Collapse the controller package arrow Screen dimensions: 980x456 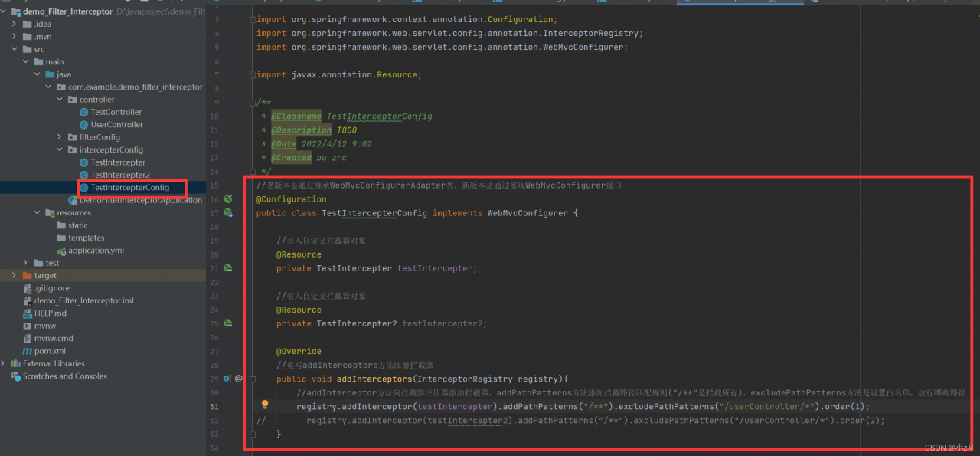point(60,100)
